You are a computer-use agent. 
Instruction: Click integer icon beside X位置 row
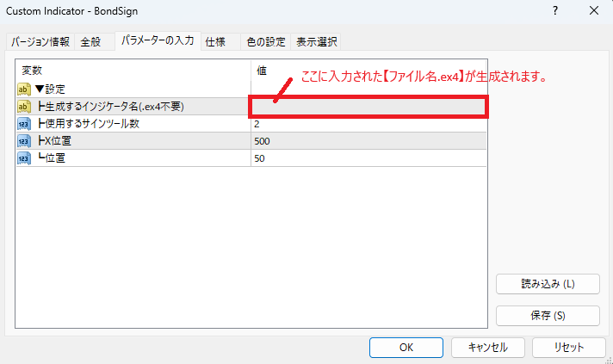[23, 141]
